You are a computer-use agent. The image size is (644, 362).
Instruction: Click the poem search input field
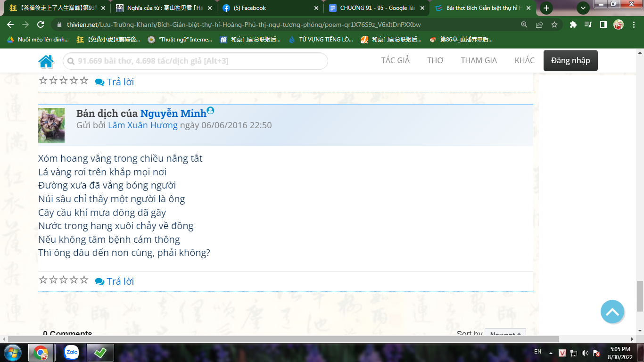196,61
